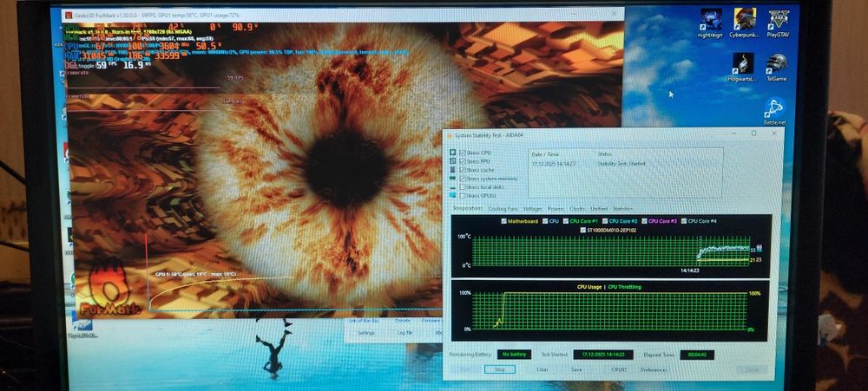
Task: Click the Clear button in AIDA64
Action: pyautogui.click(x=542, y=369)
